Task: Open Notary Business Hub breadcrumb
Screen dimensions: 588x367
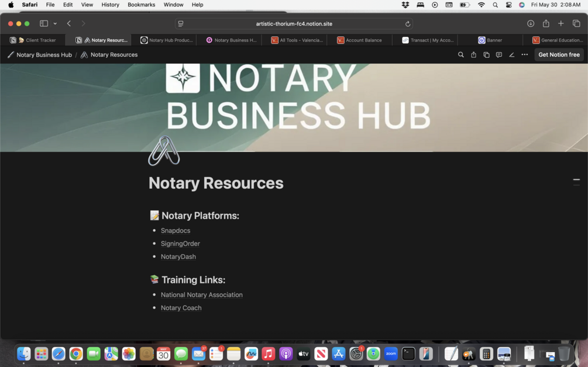Action: click(x=40, y=55)
